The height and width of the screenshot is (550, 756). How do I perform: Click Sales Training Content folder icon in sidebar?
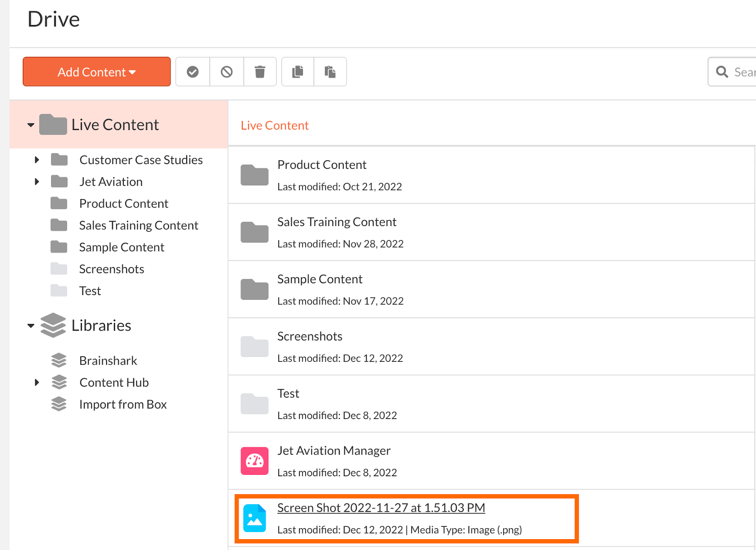click(x=59, y=225)
